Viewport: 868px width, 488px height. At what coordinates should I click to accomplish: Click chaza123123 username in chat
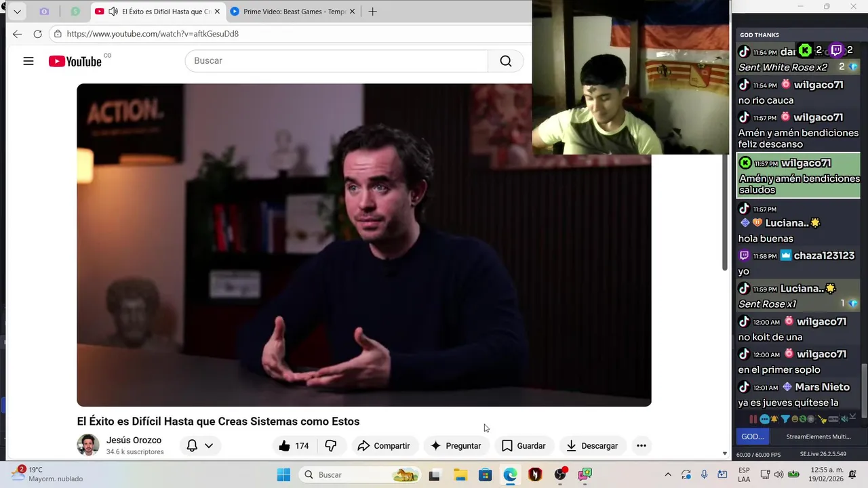point(824,256)
